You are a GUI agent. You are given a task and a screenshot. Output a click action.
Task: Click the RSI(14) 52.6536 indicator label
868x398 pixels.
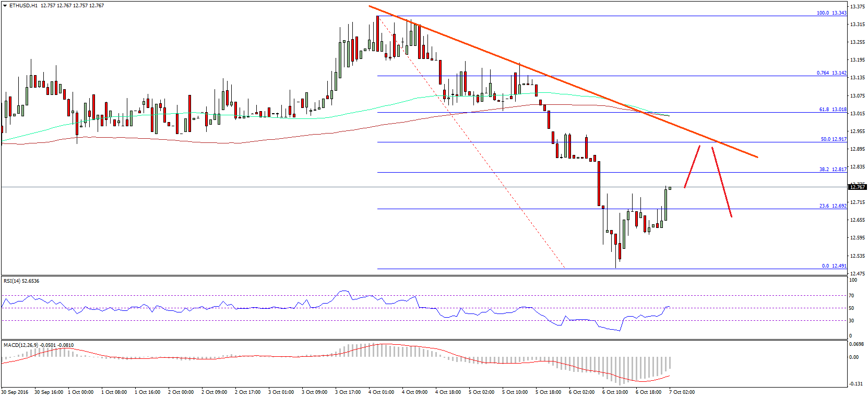[x=21, y=281]
